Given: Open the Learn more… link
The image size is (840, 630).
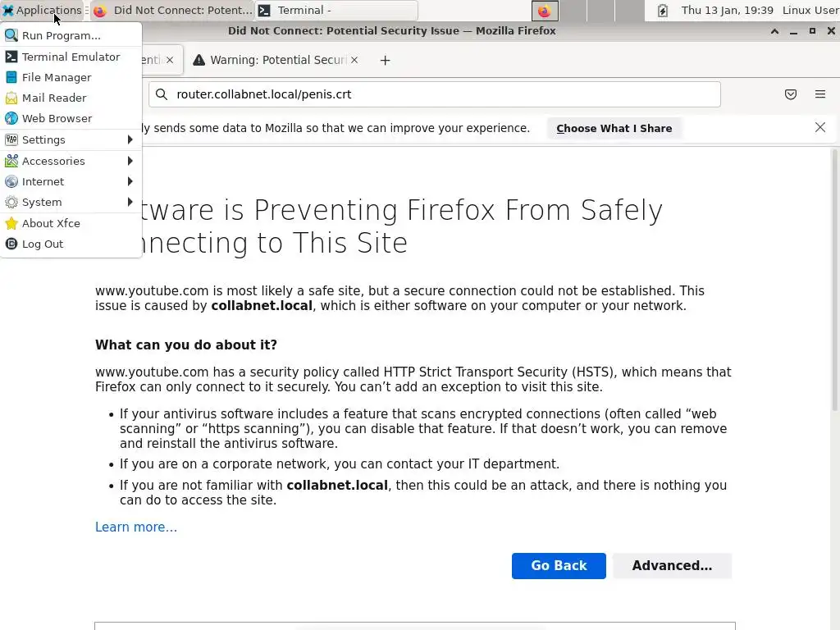Looking at the screenshot, I should pos(135,527).
